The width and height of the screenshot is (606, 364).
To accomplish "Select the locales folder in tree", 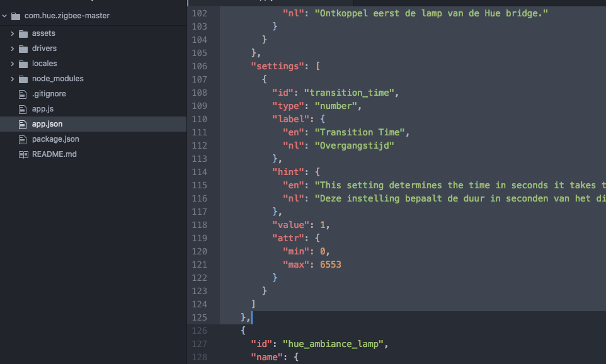I will click(x=45, y=64).
